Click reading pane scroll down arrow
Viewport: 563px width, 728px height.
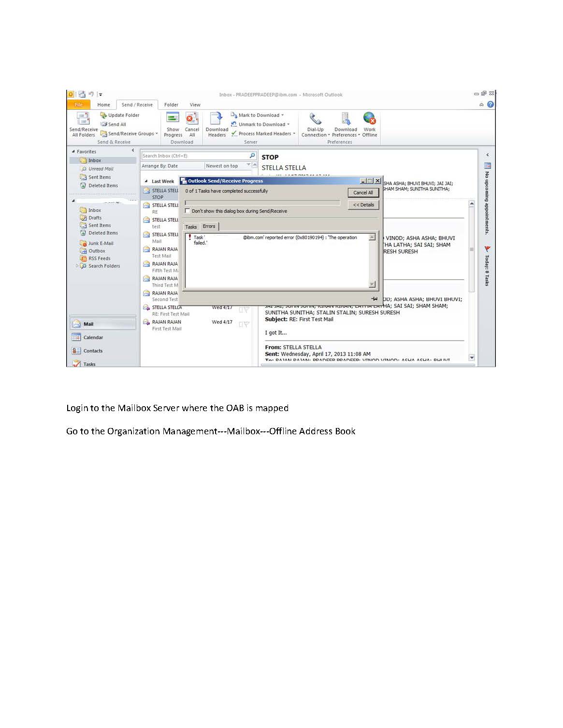point(472,357)
